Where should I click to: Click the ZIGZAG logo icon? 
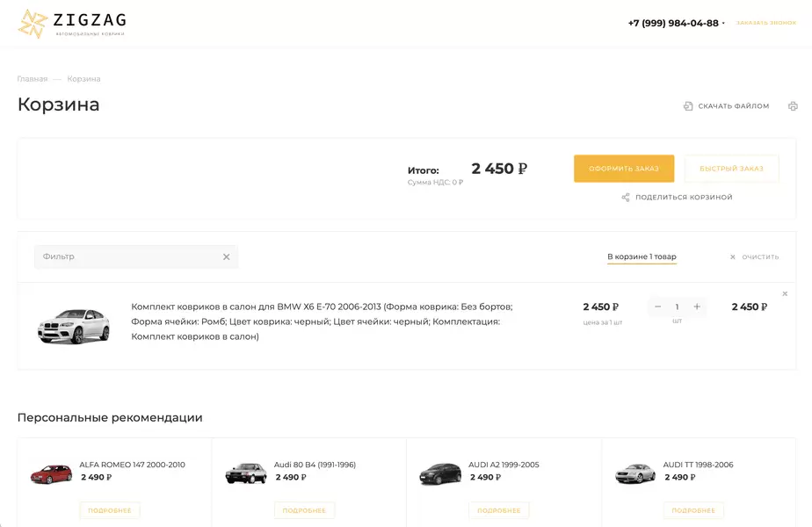[x=33, y=24]
